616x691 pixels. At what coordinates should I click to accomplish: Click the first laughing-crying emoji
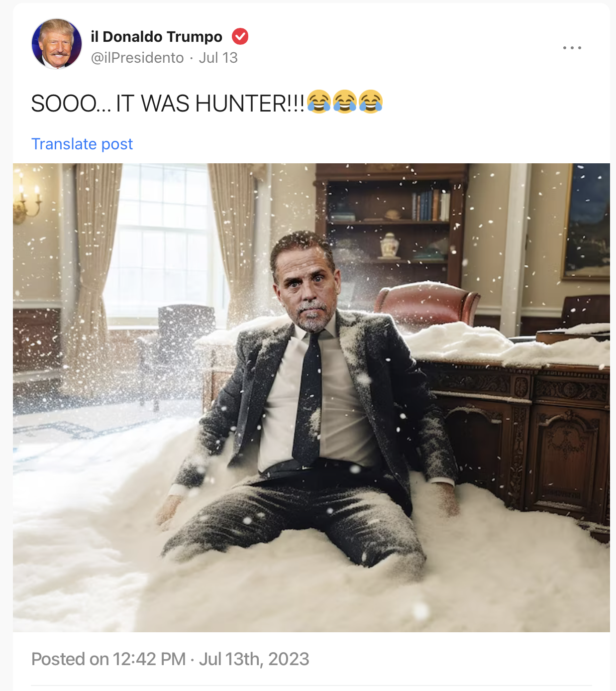pos(319,102)
